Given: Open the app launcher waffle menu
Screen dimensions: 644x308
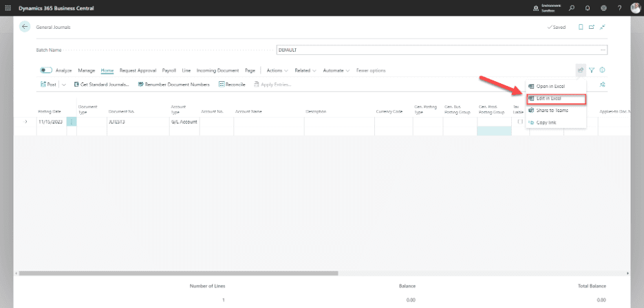Looking at the screenshot, I should pos(8,8).
